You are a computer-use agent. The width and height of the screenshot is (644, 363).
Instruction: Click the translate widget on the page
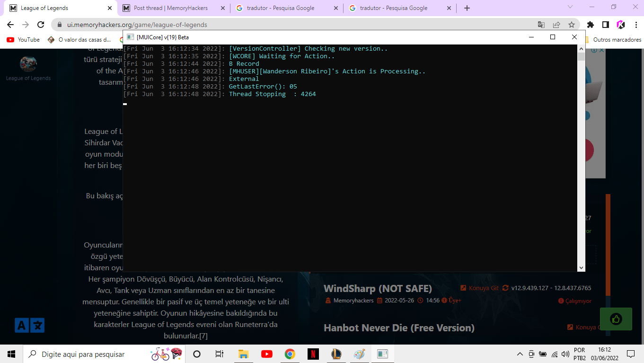pyautogui.click(x=29, y=325)
